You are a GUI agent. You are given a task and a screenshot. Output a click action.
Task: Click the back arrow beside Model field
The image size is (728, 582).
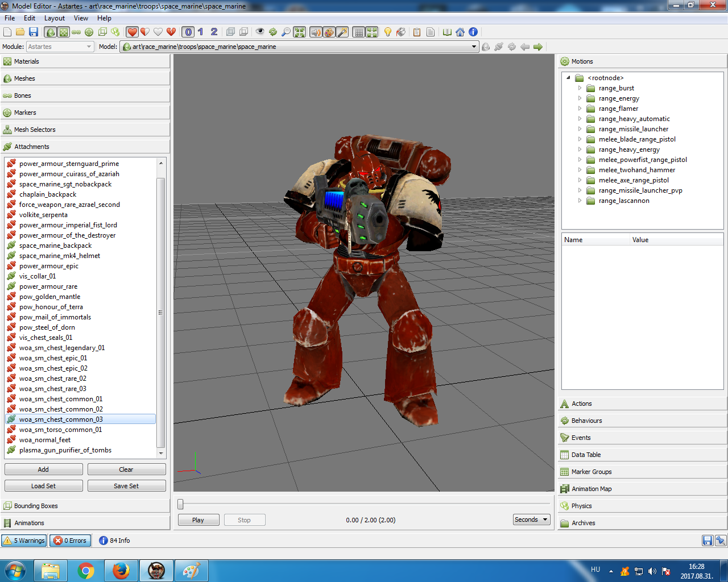524,47
